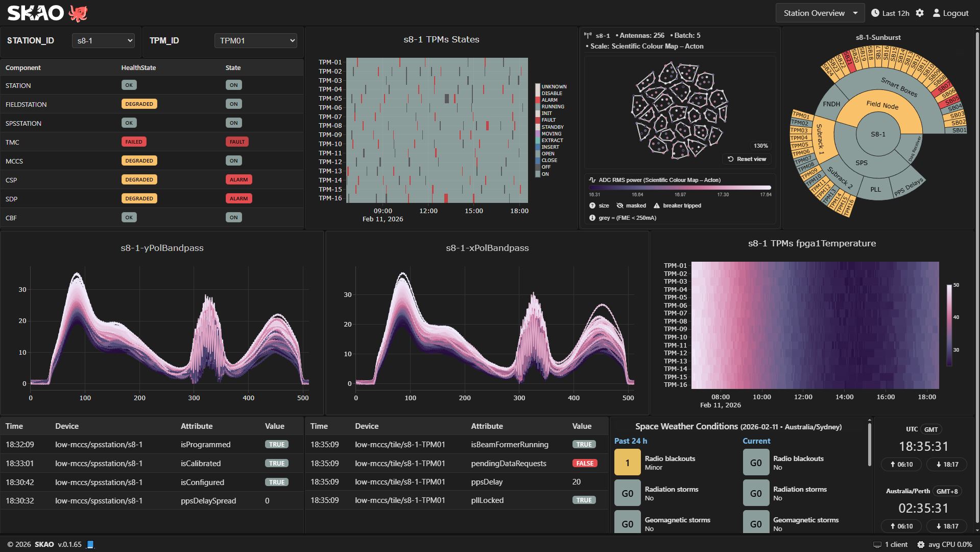Select the Field Node sunburst segment
Screen dimensions: 980x552
click(882, 105)
